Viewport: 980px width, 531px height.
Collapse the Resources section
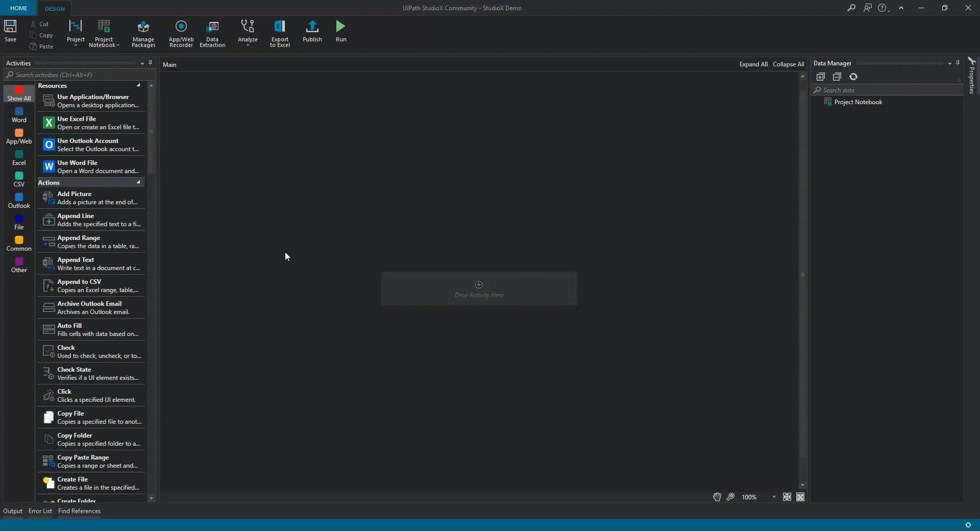(138, 85)
